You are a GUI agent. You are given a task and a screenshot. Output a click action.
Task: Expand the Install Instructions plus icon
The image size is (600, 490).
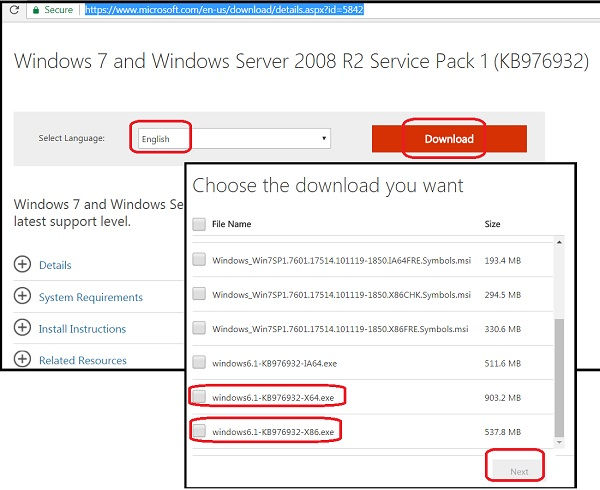pyautogui.click(x=23, y=328)
